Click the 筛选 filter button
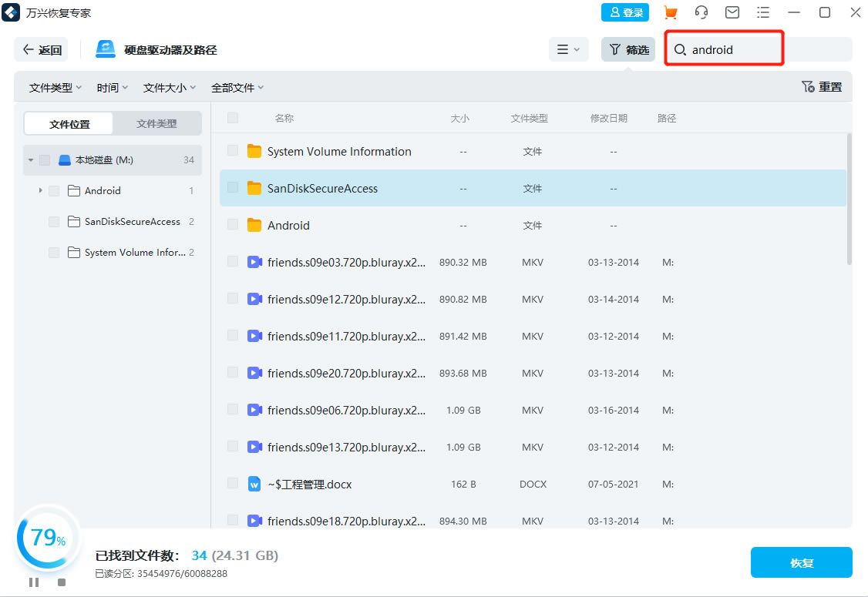This screenshot has height=597, width=868. 628,49
